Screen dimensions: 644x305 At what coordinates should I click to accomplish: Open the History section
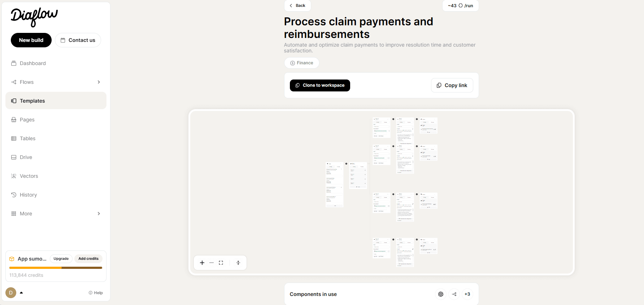point(28,195)
